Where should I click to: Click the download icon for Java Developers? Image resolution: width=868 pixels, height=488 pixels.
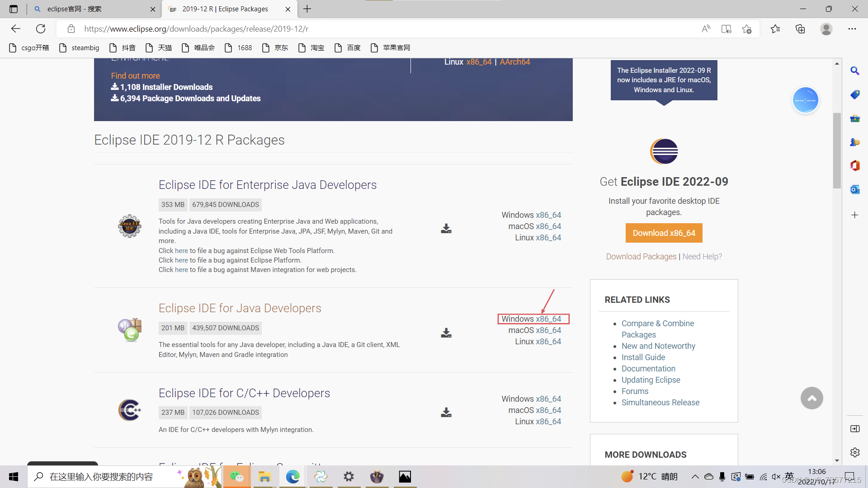[446, 333]
